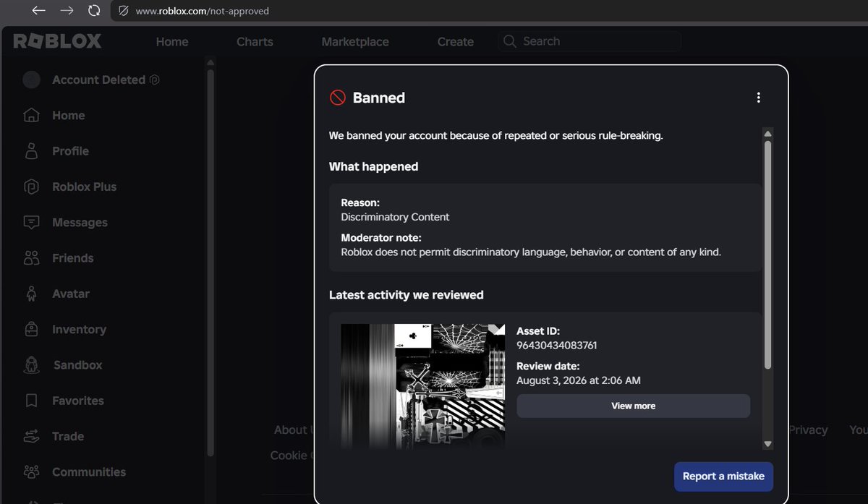Click the Asset ID number 96430434083761

click(x=557, y=345)
